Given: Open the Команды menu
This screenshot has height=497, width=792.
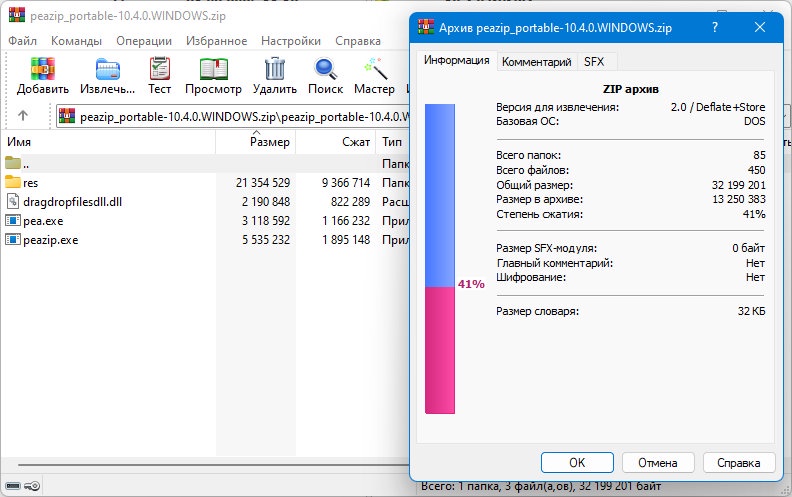Looking at the screenshot, I should coord(76,41).
